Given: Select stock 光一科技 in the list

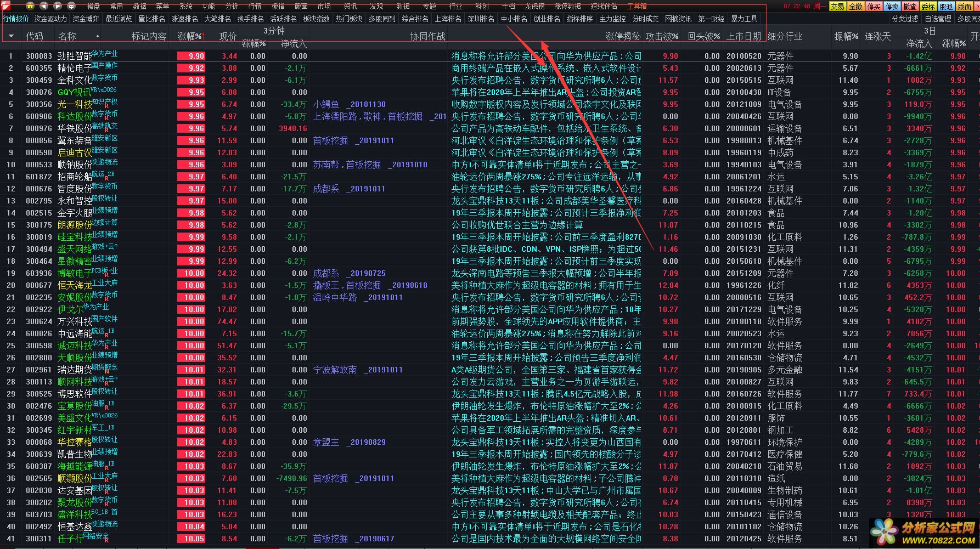Looking at the screenshot, I should click(75, 104).
